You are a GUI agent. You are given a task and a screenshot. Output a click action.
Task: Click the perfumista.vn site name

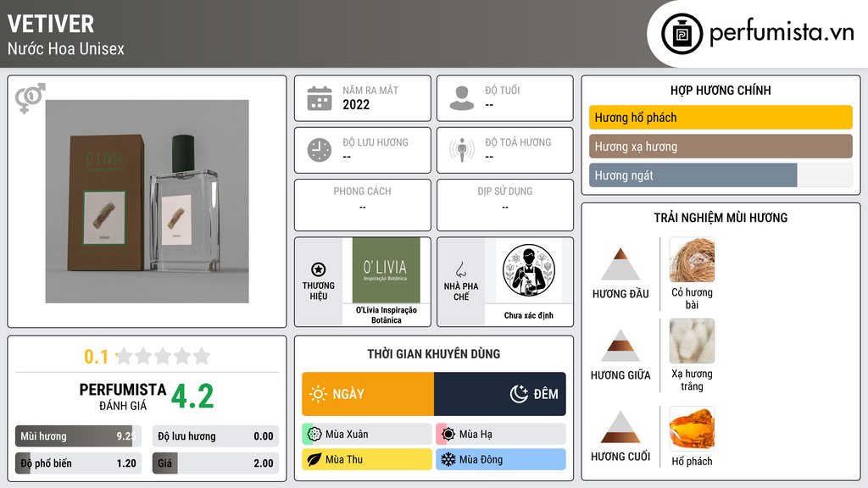click(782, 33)
